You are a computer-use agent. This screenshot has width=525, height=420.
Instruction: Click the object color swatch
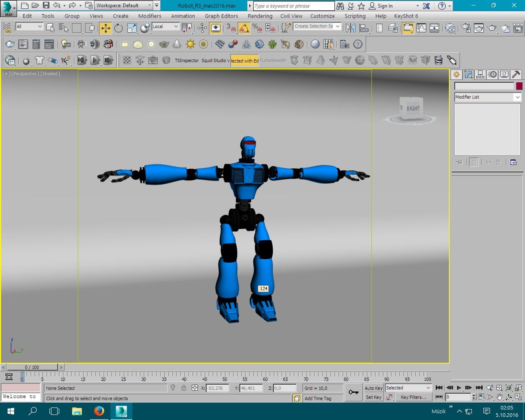point(519,86)
